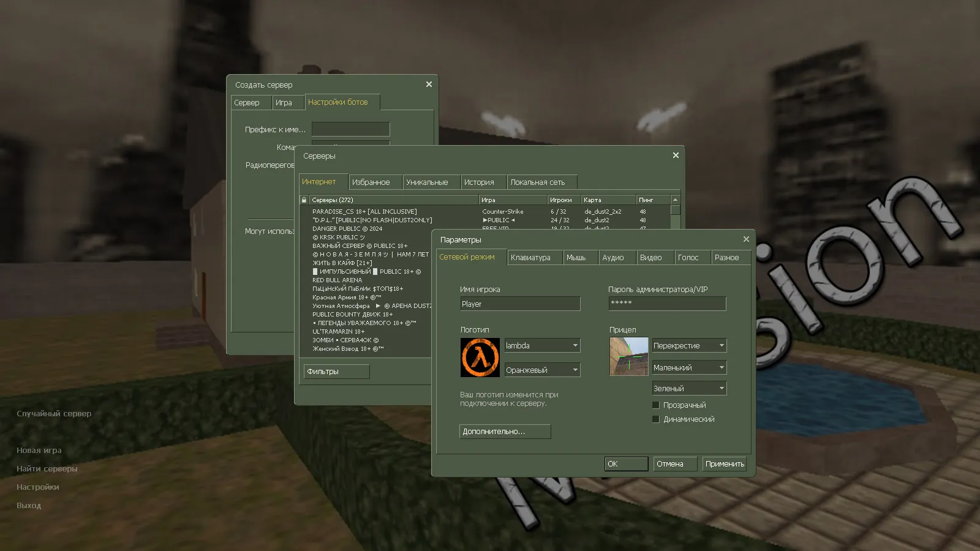980x551 pixels.
Task: Click the lambda logo preview image
Action: [480, 358]
